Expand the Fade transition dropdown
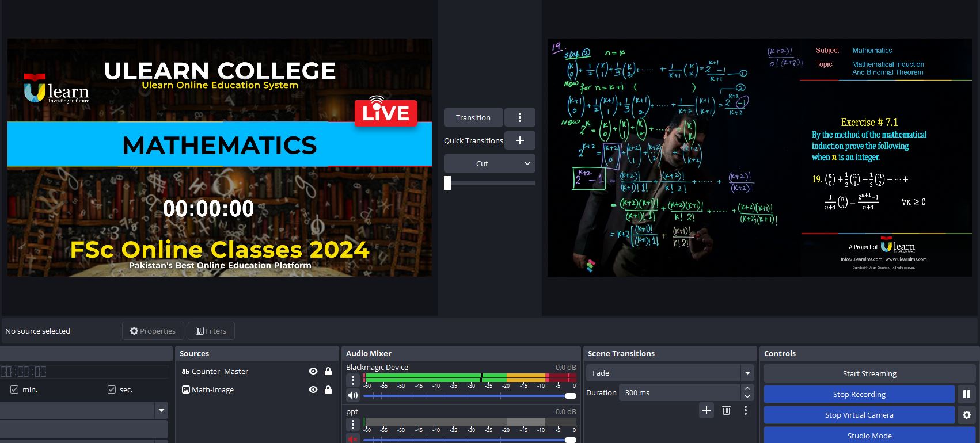 coord(747,373)
